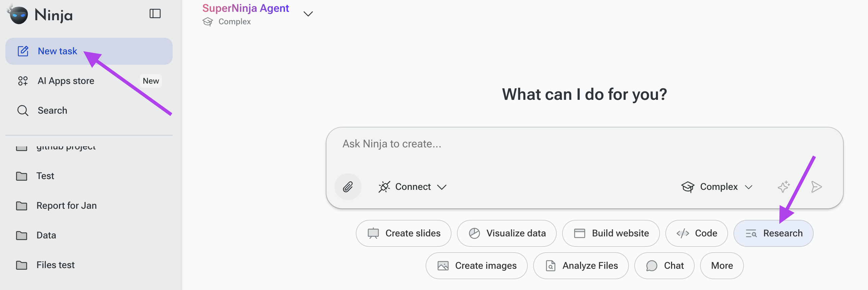Click the browser window icon in Build website
The width and height of the screenshot is (868, 290).
(579, 233)
